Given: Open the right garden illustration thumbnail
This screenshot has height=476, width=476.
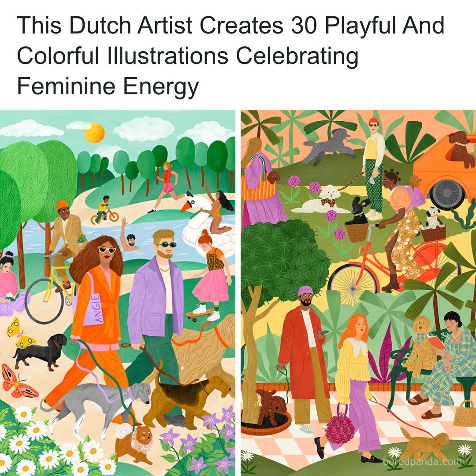Looking at the screenshot, I should [x=358, y=293].
